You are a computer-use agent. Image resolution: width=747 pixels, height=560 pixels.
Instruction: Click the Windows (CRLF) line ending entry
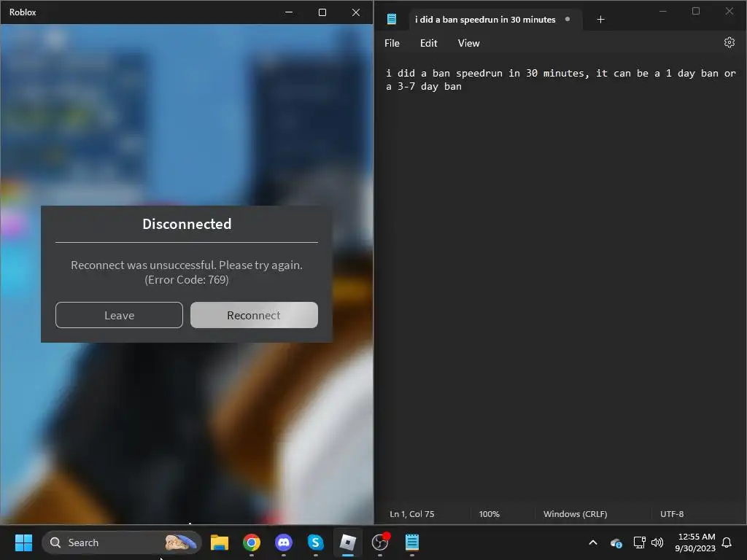tap(575, 514)
